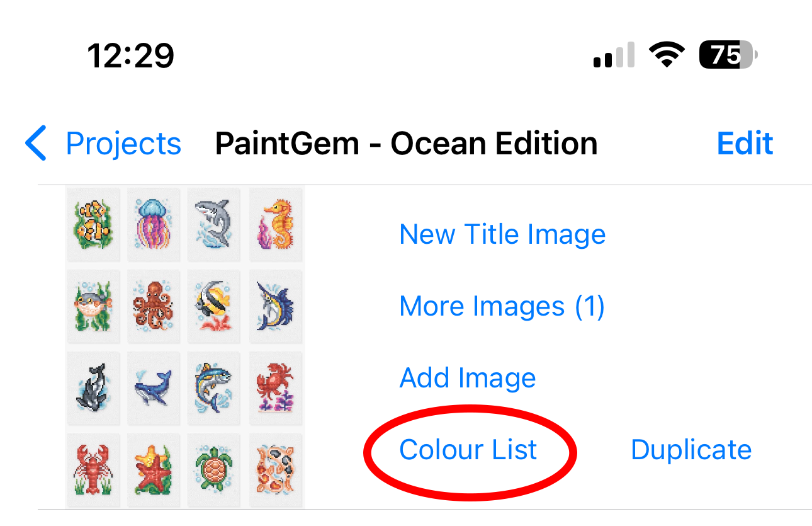Screen dimensions: 812x526
Task: Tap the blue whale image
Action: tap(154, 387)
